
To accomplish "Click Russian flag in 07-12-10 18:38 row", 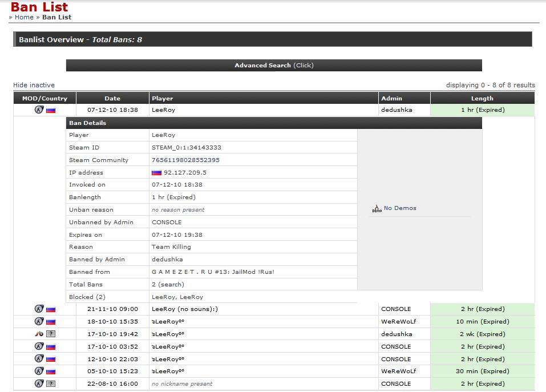I will click(51, 110).
